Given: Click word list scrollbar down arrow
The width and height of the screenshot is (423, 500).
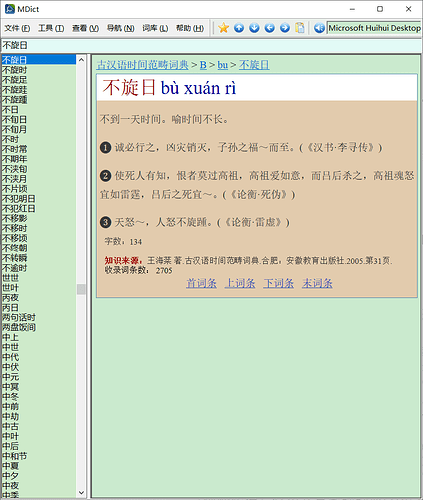Looking at the screenshot, I should 81,492.
